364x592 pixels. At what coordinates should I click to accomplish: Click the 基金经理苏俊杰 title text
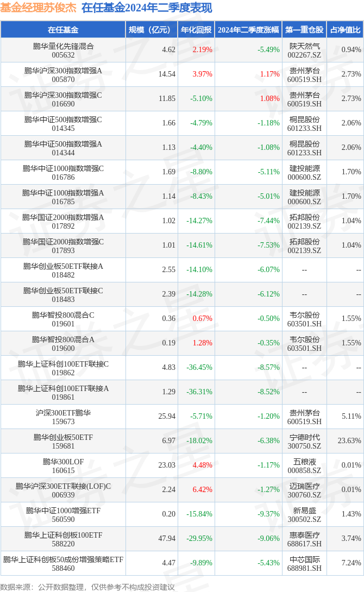click(x=38, y=8)
